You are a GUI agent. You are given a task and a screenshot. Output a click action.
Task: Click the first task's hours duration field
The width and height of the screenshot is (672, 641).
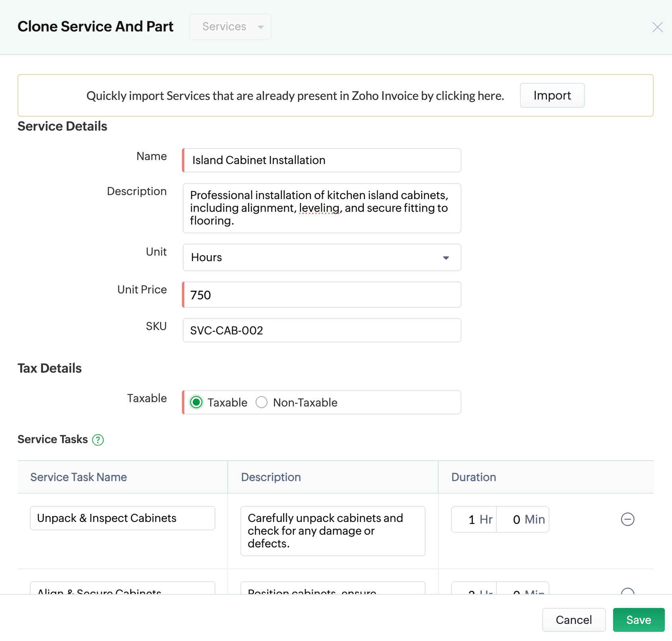pyautogui.click(x=474, y=520)
